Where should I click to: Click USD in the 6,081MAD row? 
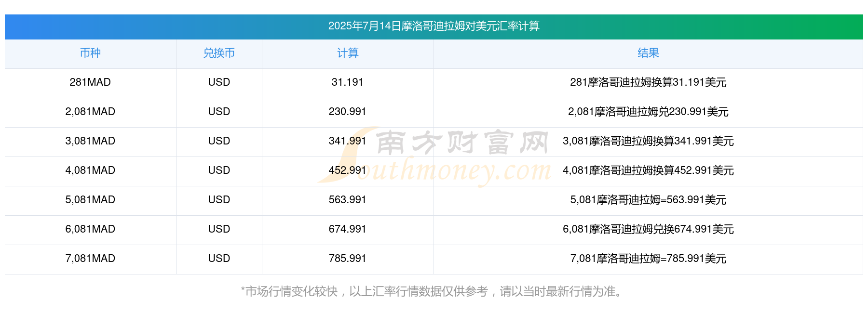219,229
